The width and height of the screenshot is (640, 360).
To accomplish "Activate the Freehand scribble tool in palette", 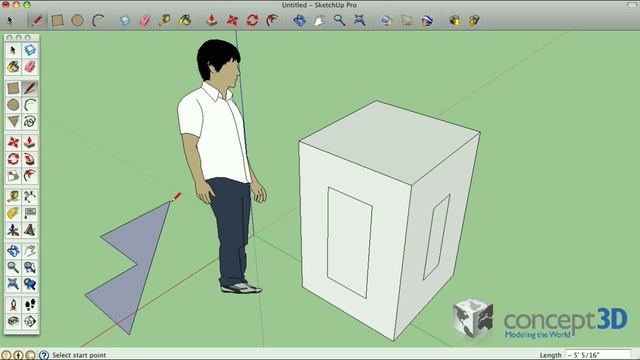I will tap(30, 121).
